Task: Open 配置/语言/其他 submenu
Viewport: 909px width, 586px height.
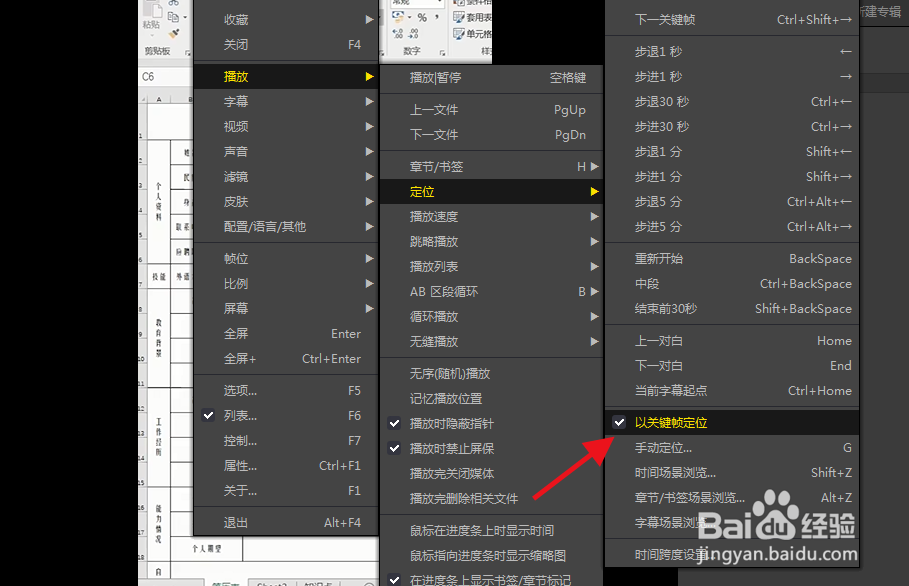Action: tap(286, 226)
